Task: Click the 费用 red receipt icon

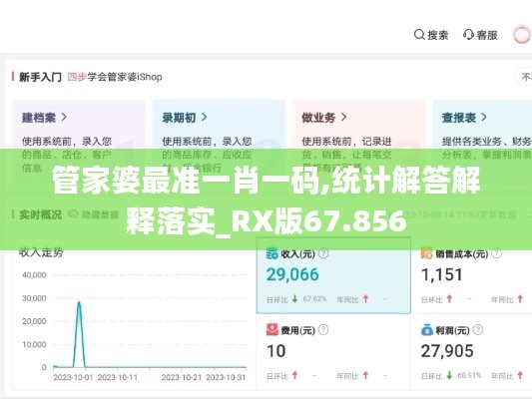Action: 271,330
